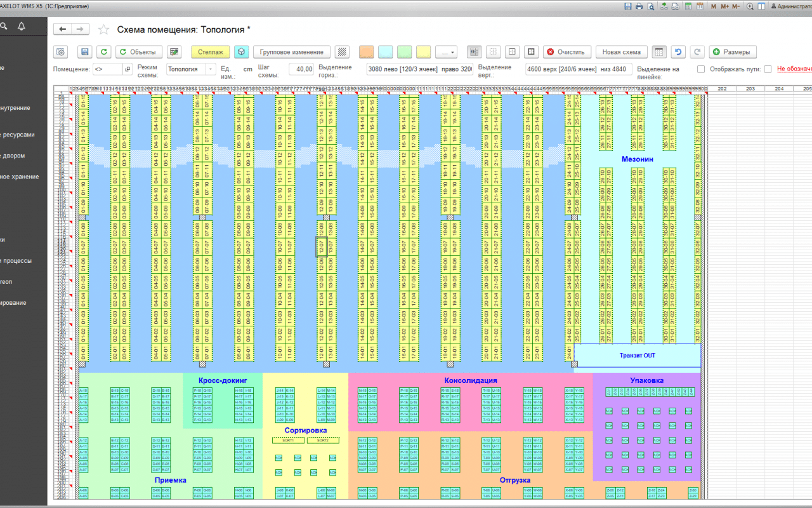The image size is (812, 508).
Task: Pick the orange color swatch
Action: (x=367, y=52)
